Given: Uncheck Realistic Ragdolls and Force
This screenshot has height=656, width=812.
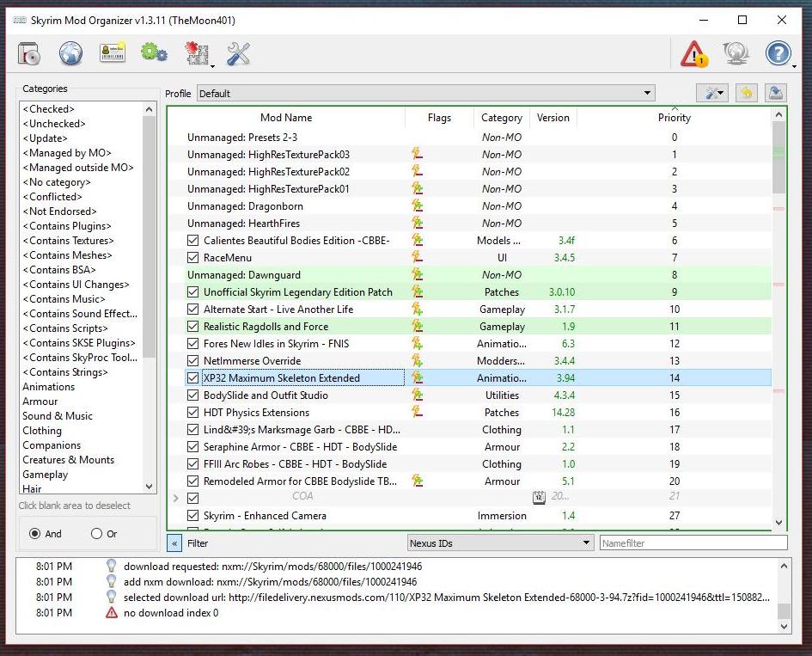Looking at the screenshot, I should [x=192, y=327].
